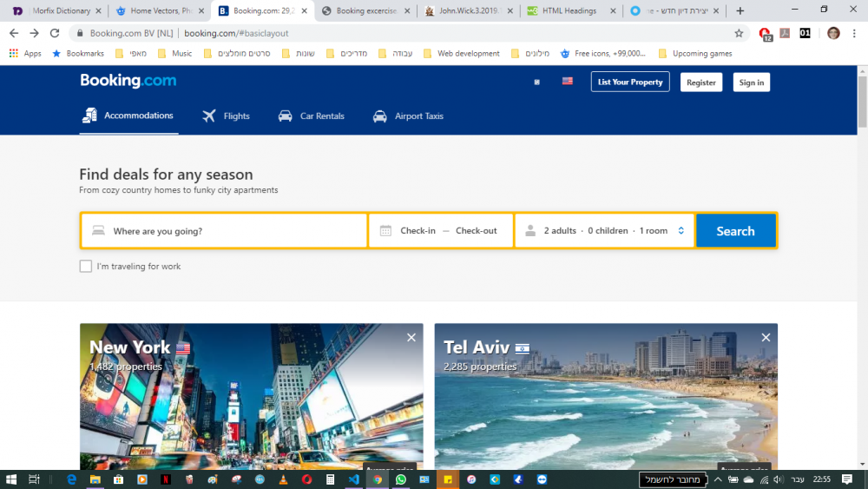This screenshot has height=489, width=868.
Task: Switch to the Airport Taxis tab
Action: pyautogui.click(x=408, y=116)
